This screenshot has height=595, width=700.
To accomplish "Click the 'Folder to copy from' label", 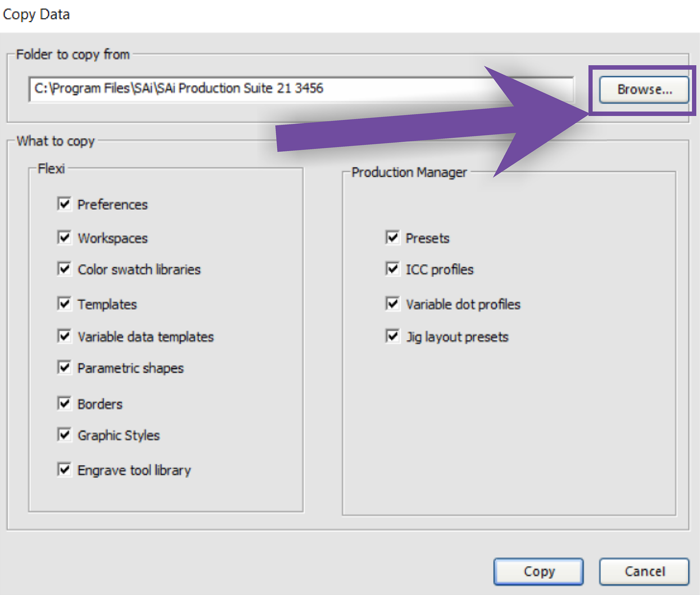I will click(73, 55).
